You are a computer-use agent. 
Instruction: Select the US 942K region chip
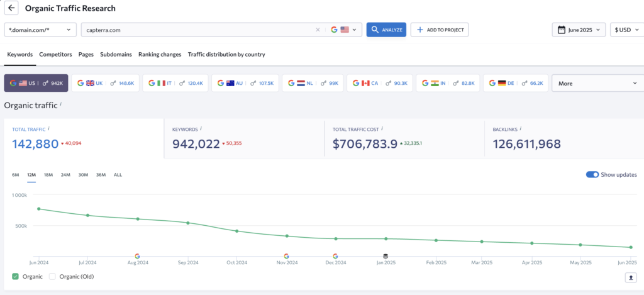coord(36,83)
